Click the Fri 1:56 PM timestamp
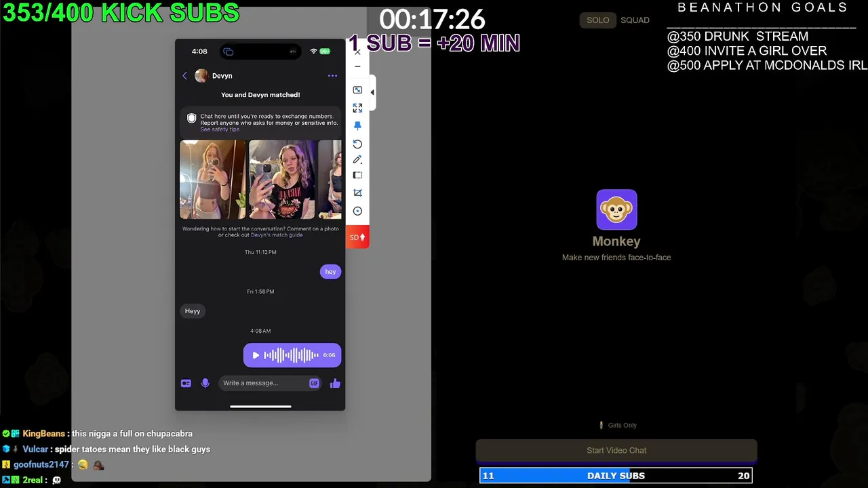The width and height of the screenshot is (868, 488). 260,291
